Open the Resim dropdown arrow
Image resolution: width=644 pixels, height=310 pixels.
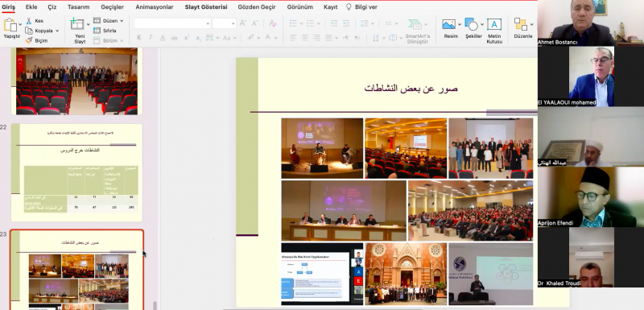(x=459, y=25)
